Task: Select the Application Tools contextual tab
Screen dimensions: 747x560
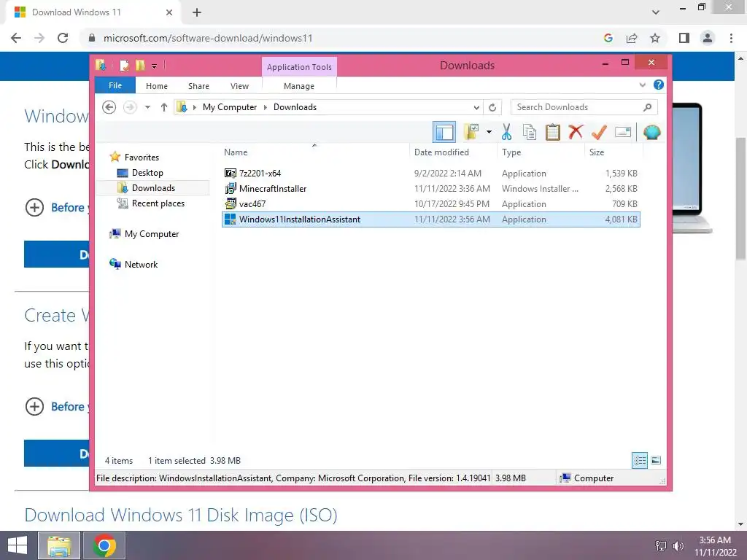Action: (x=299, y=67)
